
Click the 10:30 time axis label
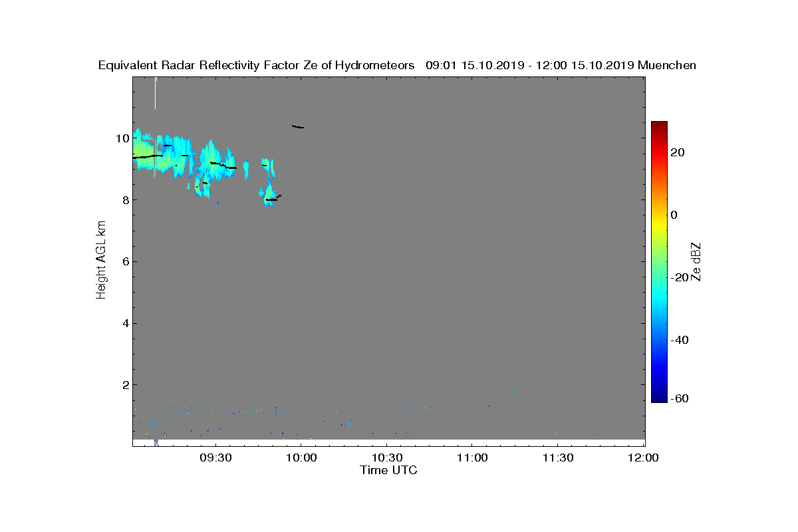coord(386,458)
